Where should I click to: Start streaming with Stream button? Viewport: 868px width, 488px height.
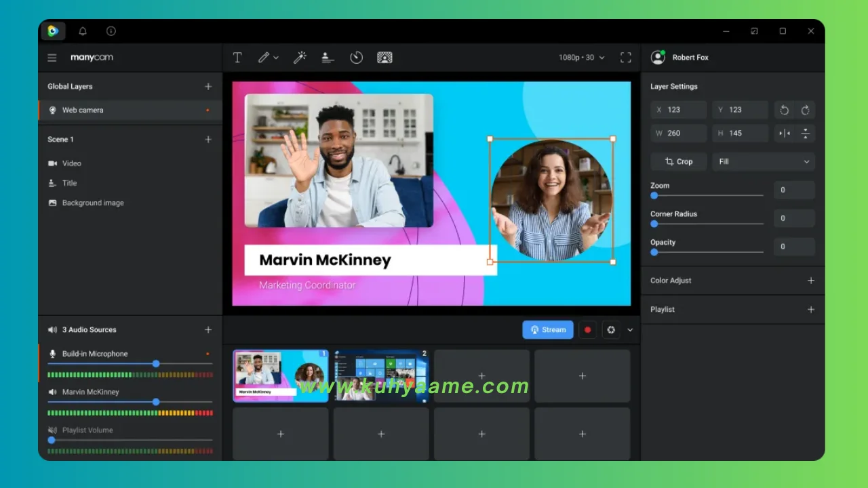548,330
